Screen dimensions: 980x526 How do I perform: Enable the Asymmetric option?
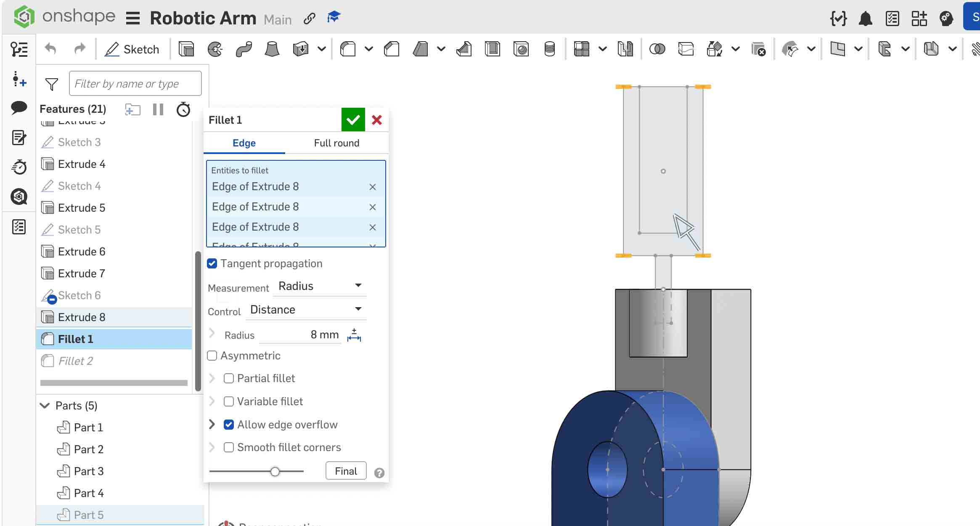[212, 356]
